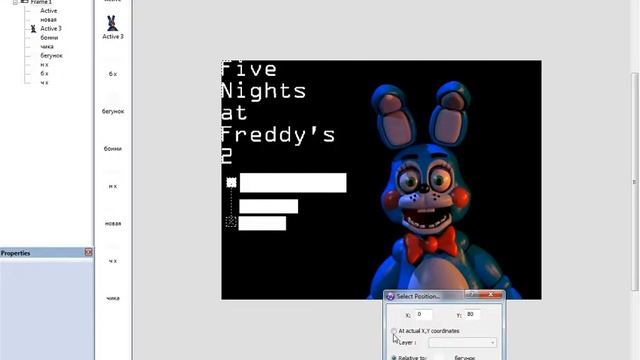This screenshot has height=360, width=640.
Task: Select 'ч х' object in the object list
Action: tap(113, 261)
